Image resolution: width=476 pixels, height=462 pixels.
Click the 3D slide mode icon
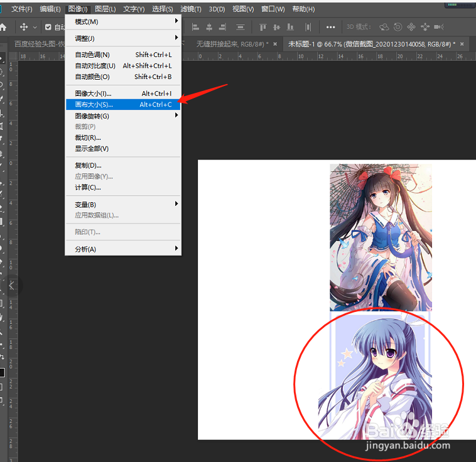[x=425, y=28]
